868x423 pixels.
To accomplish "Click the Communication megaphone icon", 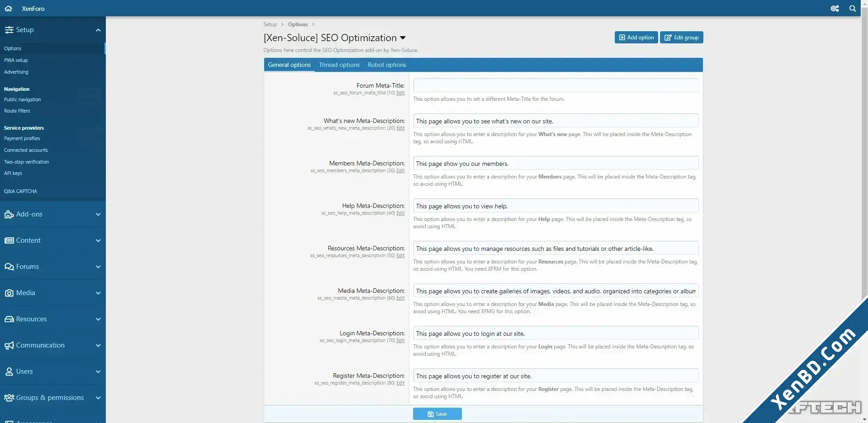I will click(x=9, y=345).
